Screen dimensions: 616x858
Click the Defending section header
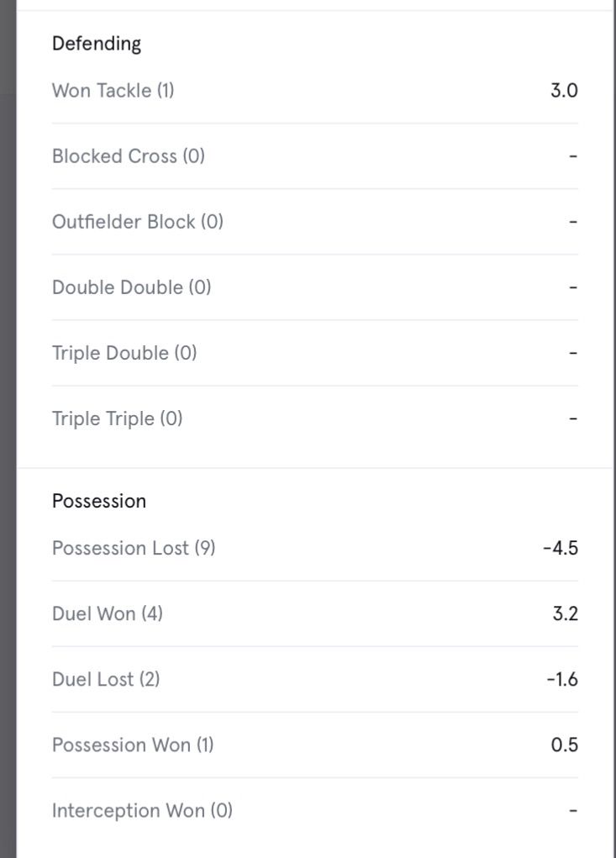(97, 44)
